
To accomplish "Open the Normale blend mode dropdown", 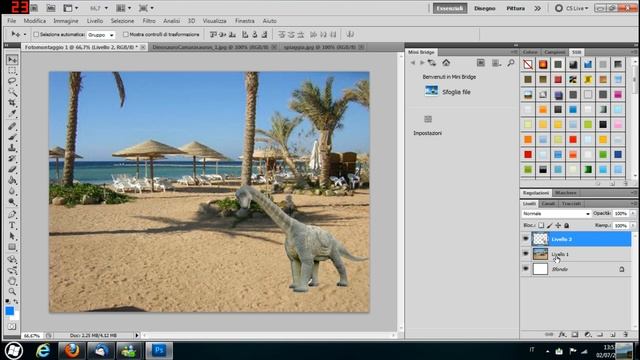I will tap(556, 213).
